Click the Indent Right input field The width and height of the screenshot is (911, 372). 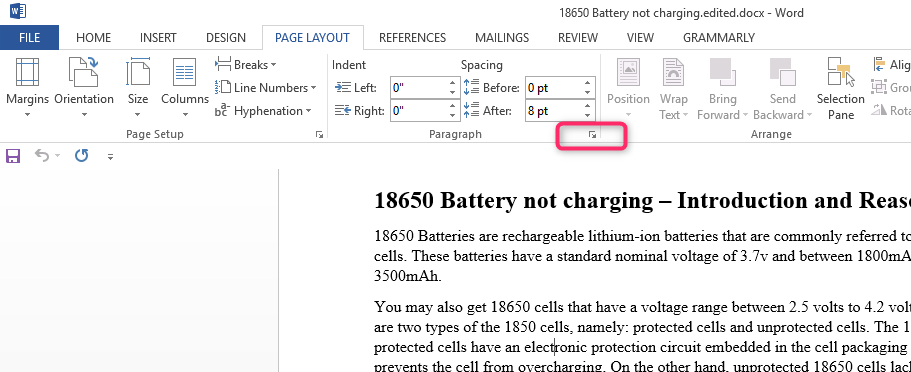[419, 110]
